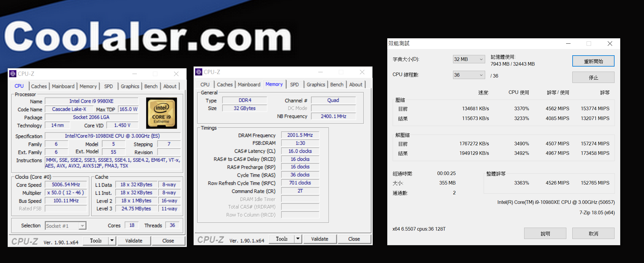Open the 32 MB dictionary size dropdown
Image resolution: width=644 pixels, height=263 pixels.
[469, 59]
